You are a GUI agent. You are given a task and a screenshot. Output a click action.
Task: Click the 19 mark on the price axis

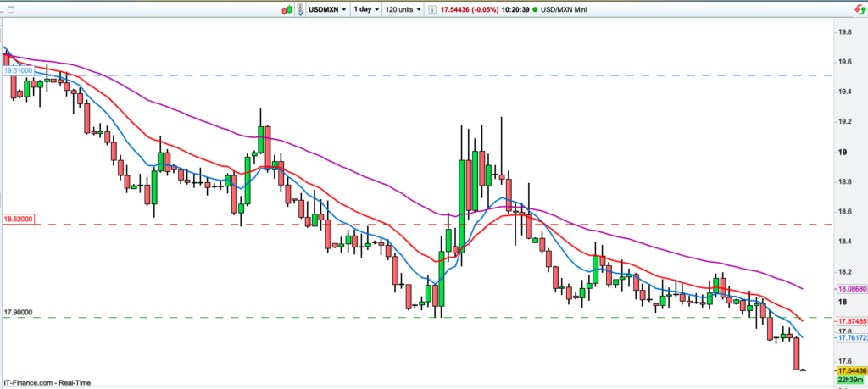[x=843, y=153]
